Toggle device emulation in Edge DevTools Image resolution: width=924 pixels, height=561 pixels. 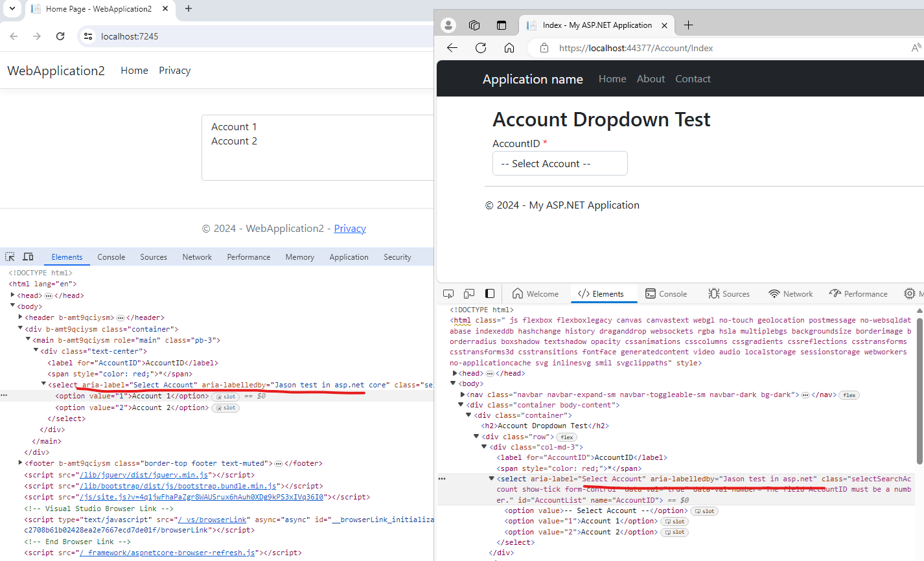(x=469, y=293)
